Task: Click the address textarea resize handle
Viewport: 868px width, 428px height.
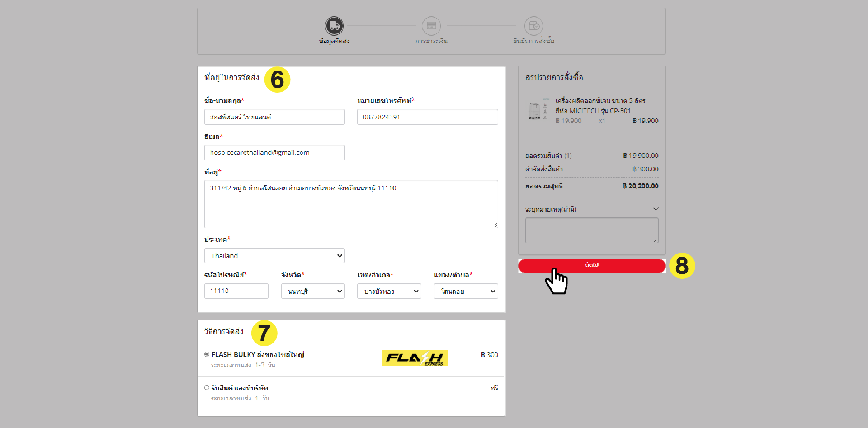Action: pyautogui.click(x=495, y=225)
